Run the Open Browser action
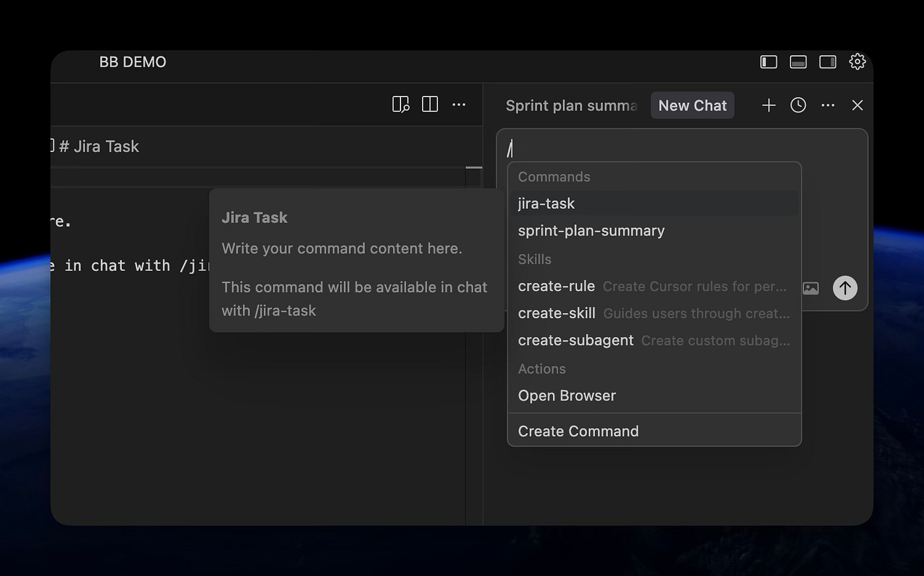The image size is (924, 576). click(654, 396)
